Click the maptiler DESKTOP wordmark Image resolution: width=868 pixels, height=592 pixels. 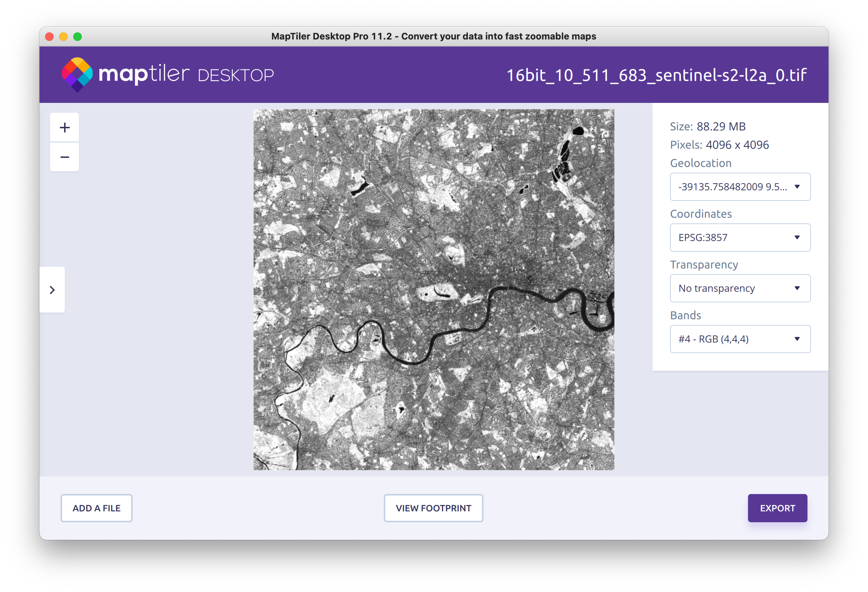tap(186, 74)
